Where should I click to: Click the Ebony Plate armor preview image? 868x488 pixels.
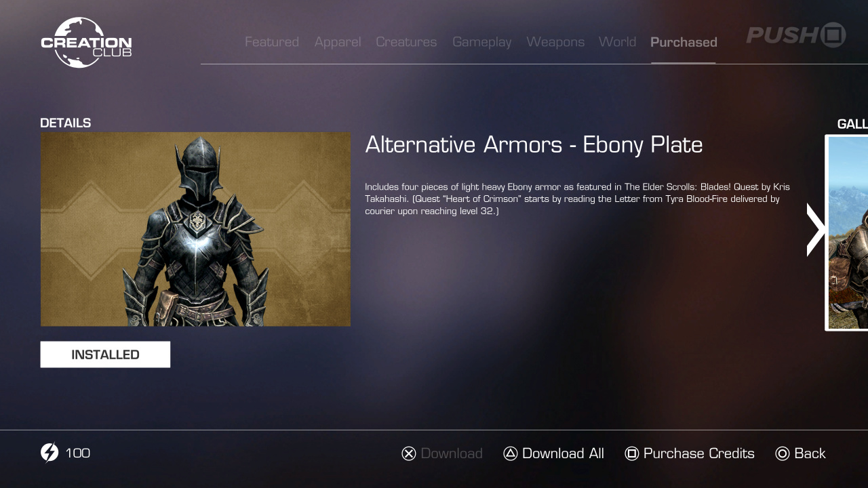(196, 230)
